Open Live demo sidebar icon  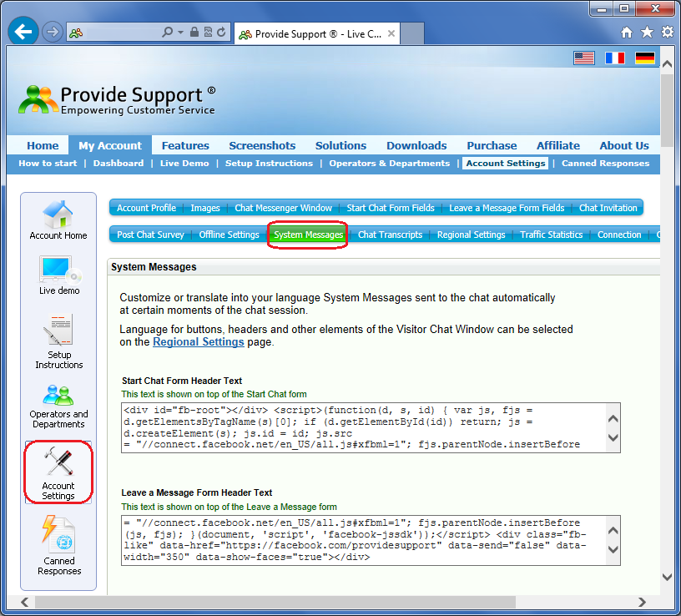[x=59, y=275]
